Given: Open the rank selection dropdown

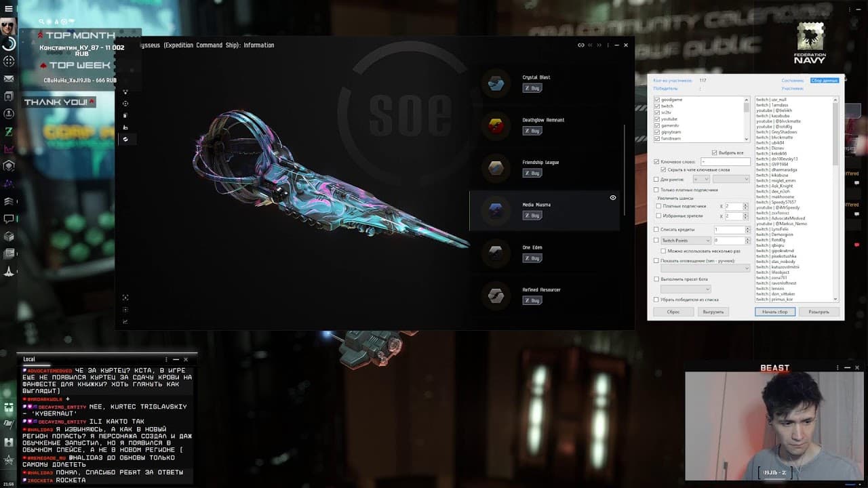Looking at the screenshot, I should point(731,179).
